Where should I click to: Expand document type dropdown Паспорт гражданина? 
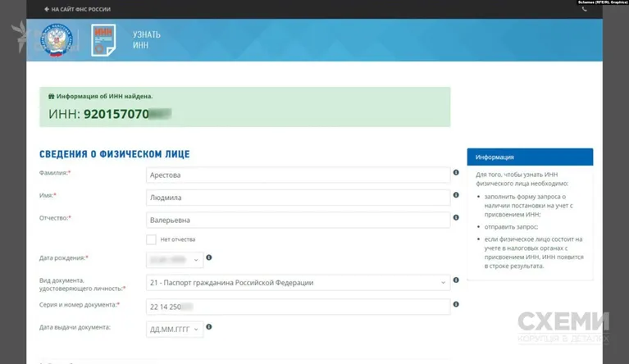point(298,283)
